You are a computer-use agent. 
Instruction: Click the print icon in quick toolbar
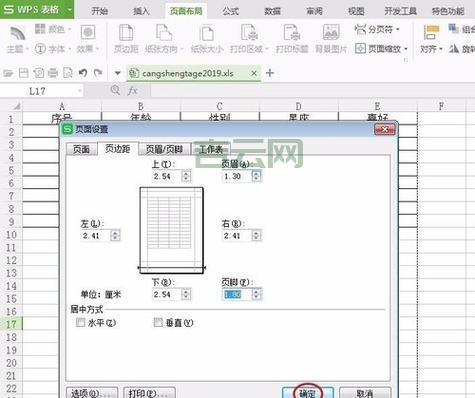click(x=53, y=73)
